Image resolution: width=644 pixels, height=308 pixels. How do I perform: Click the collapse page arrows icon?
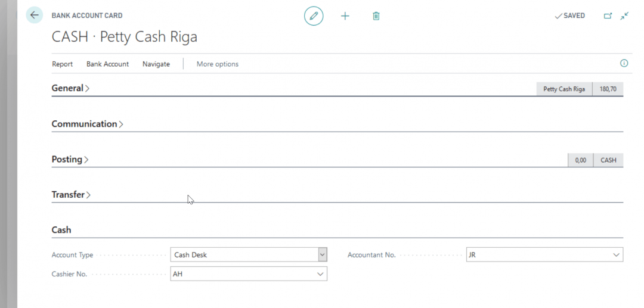tap(624, 16)
